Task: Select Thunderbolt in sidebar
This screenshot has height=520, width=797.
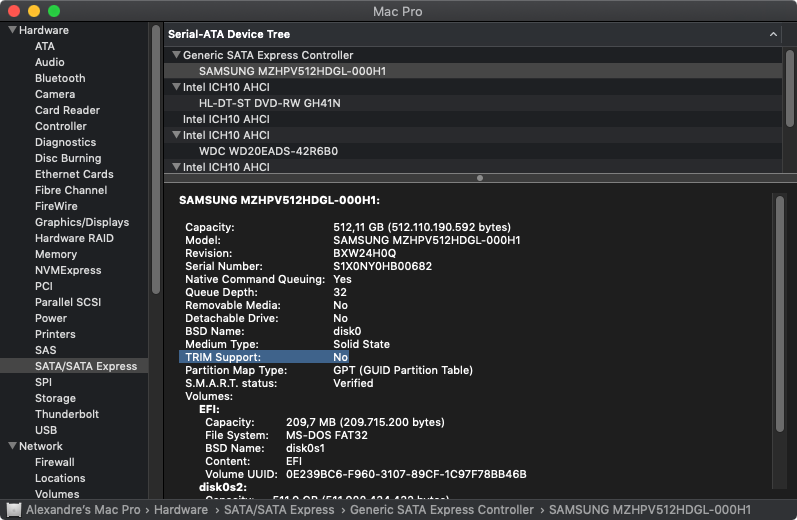Action: (67, 414)
